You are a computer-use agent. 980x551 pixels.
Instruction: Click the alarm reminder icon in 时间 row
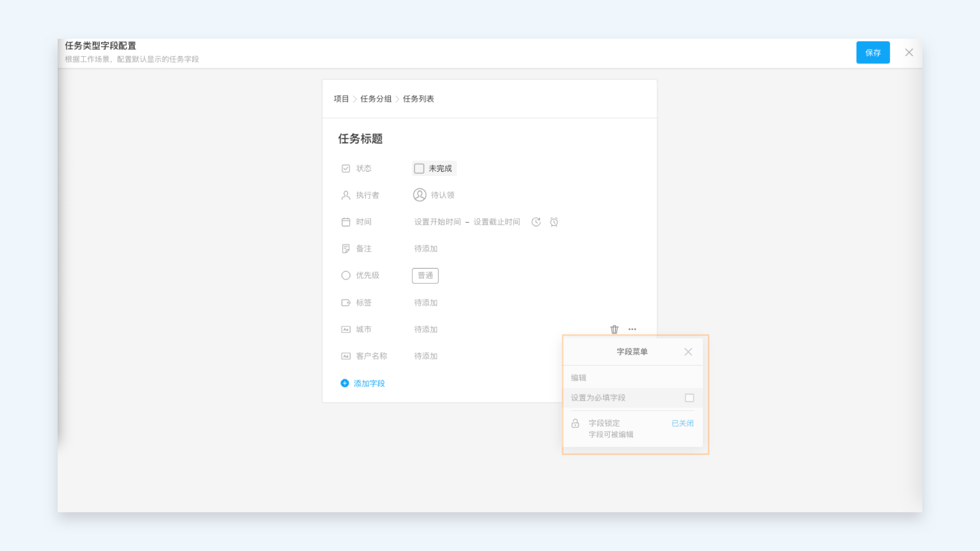554,222
